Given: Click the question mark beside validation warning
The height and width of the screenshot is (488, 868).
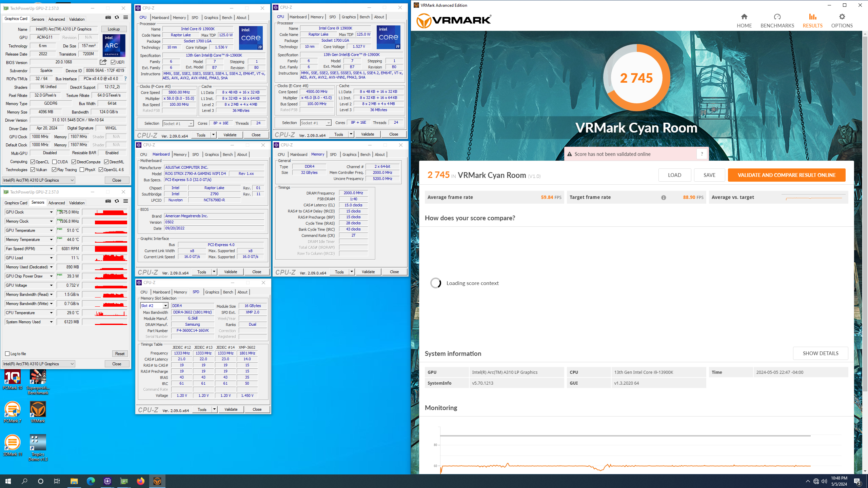Looking at the screenshot, I should pos(702,154).
